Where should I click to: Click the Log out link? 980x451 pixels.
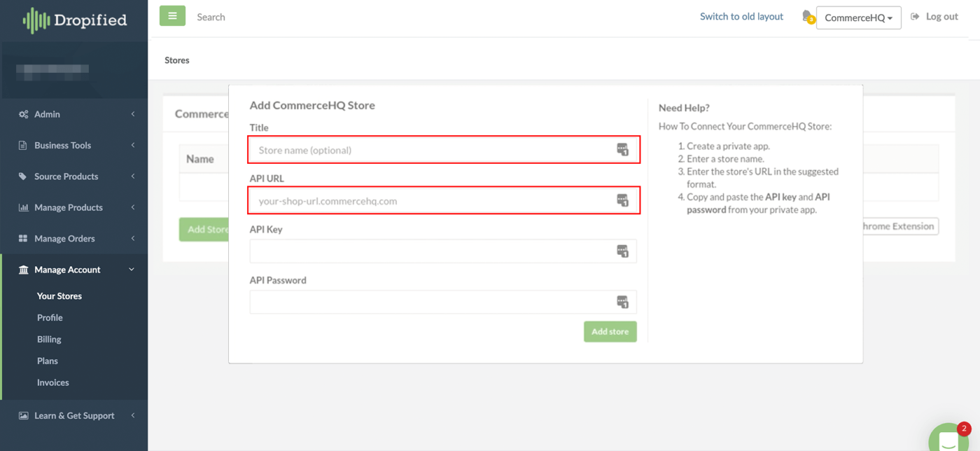[x=942, y=17]
